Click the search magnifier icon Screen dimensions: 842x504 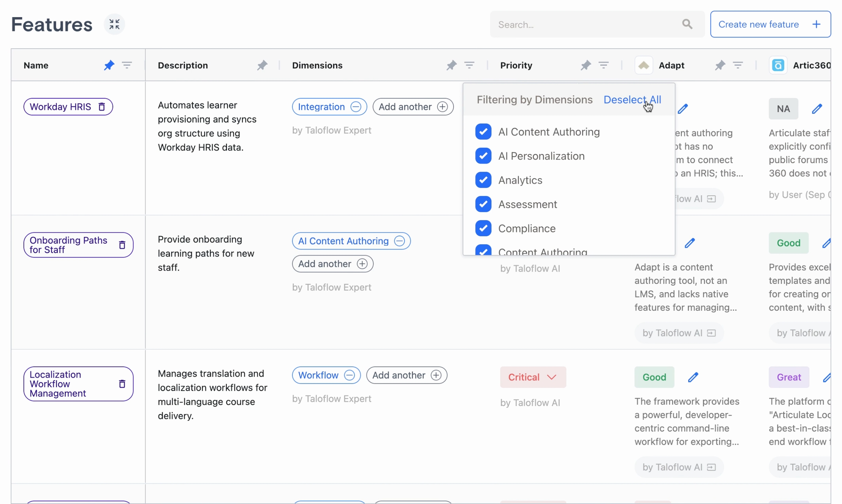point(687,24)
